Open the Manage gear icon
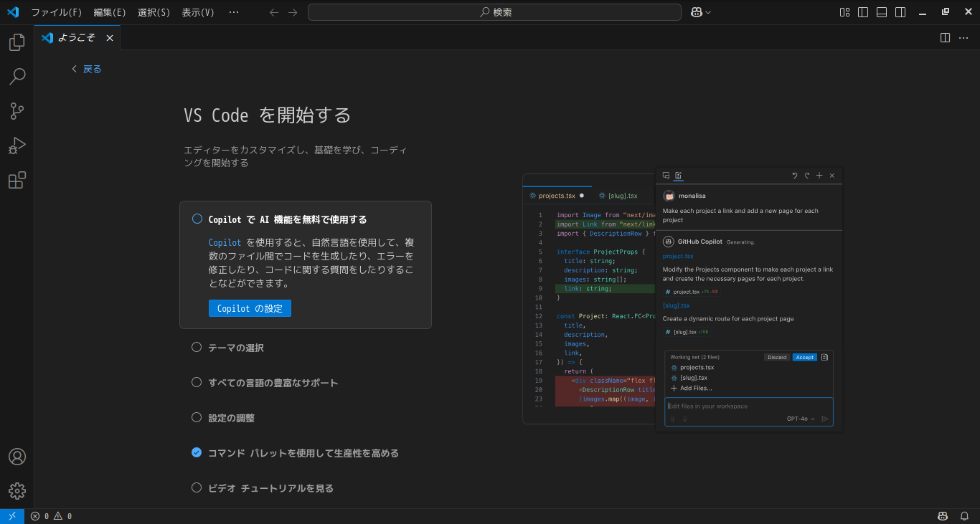The image size is (980, 524). [x=17, y=491]
